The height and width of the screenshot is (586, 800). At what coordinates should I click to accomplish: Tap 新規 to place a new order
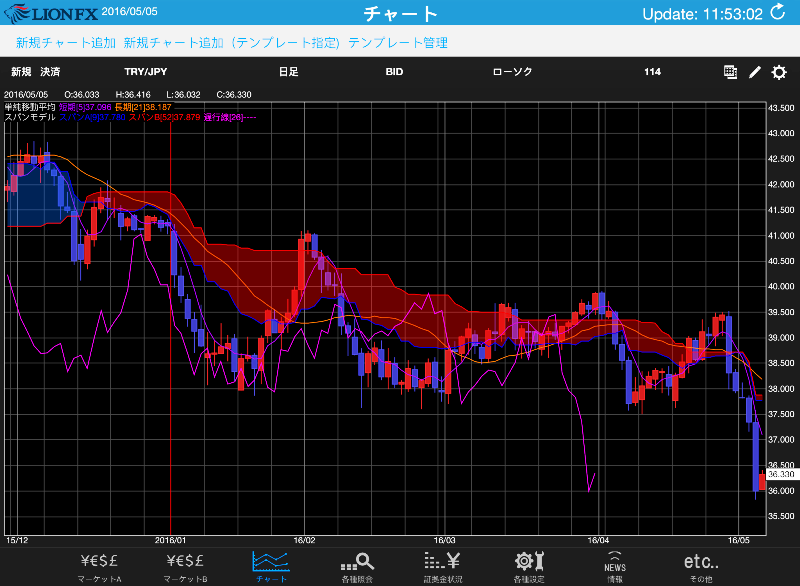(21, 72)
